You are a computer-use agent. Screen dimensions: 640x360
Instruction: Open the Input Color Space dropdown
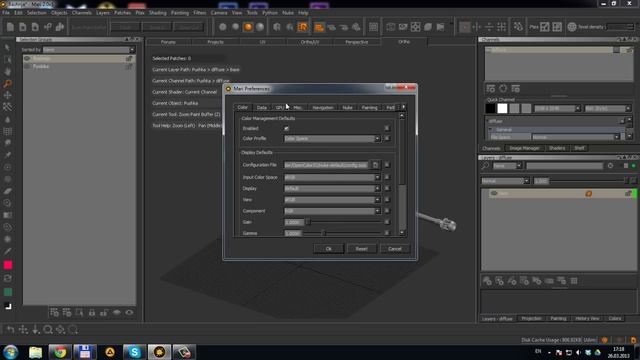tap(332, 177)
